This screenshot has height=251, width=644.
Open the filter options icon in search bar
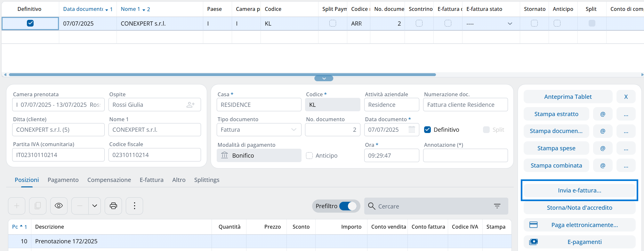click(497, 206)
